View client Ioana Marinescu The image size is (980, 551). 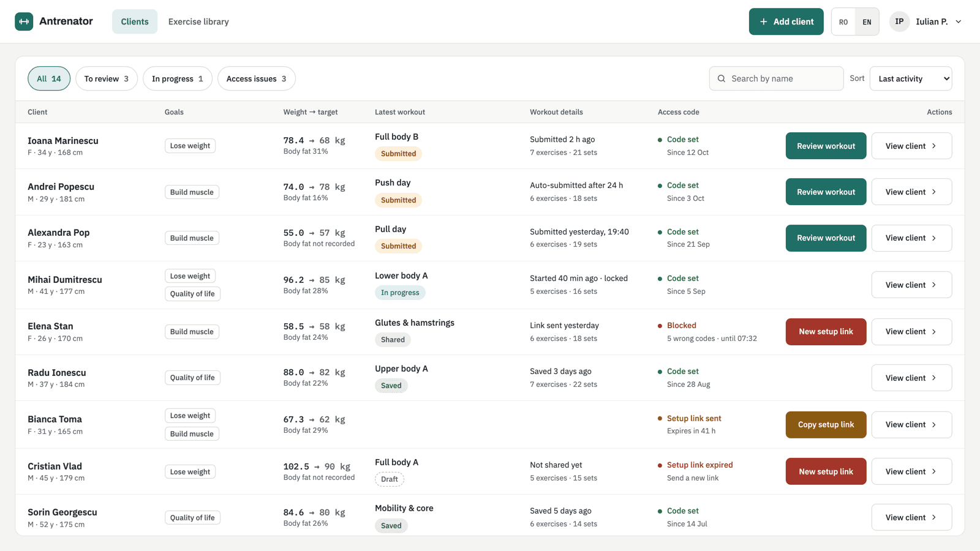[x=911, y=146]
